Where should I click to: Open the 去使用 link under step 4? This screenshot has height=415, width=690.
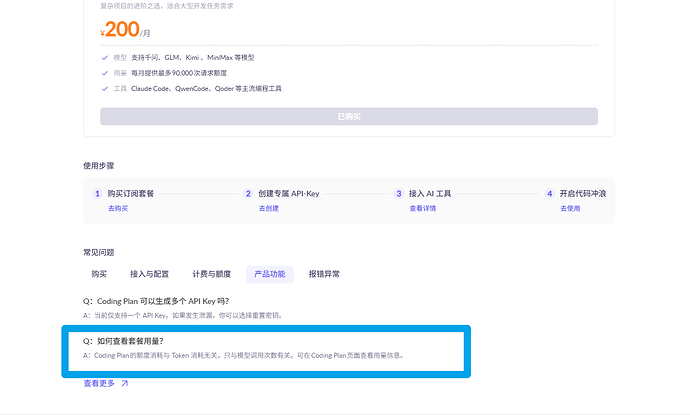tap(570, 208)
